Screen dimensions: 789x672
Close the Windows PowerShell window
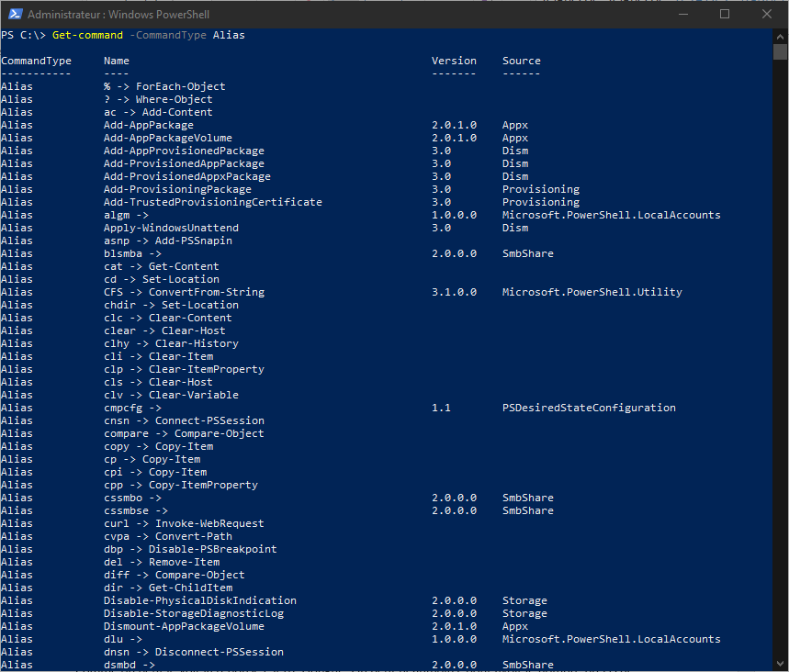point(766,14)
